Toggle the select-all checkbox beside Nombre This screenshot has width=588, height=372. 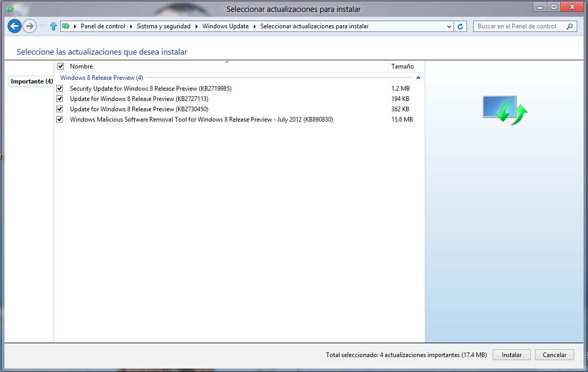point(60,66)
